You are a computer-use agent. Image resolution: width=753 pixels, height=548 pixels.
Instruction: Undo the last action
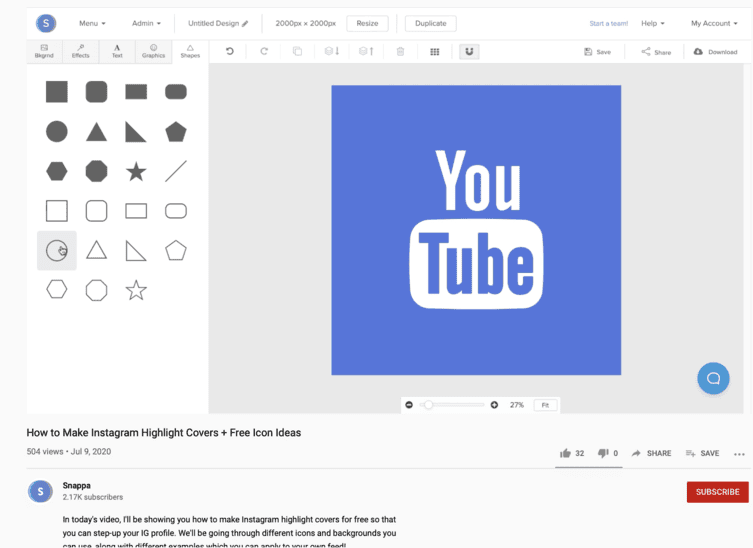230,51
